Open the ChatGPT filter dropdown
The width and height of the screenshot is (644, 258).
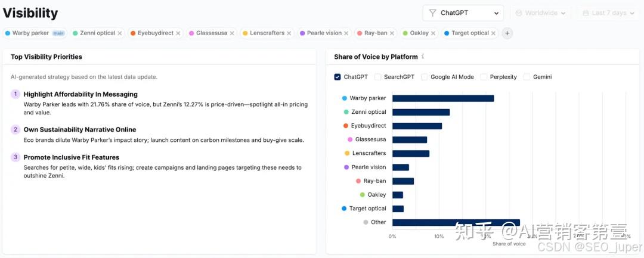463,13
